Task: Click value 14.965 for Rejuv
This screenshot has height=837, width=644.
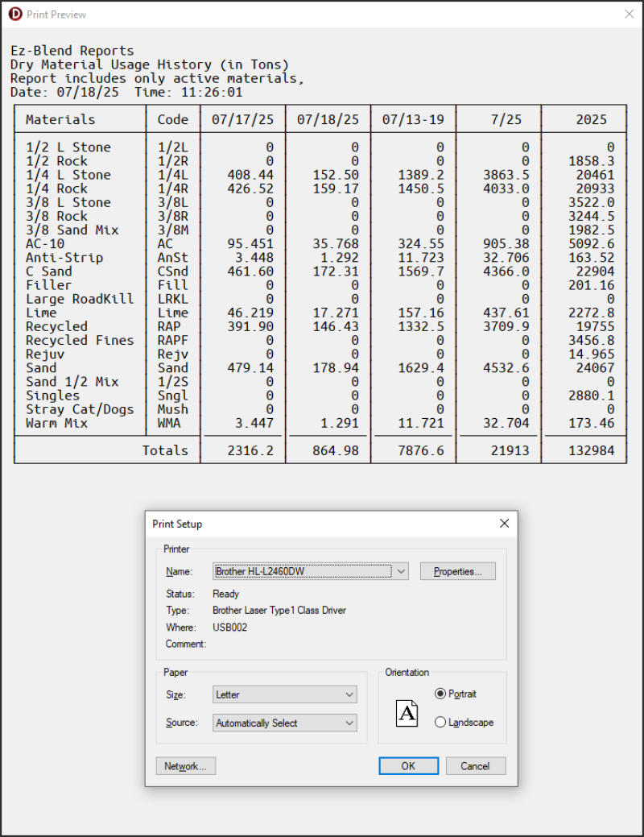Action: click(591, 354)
